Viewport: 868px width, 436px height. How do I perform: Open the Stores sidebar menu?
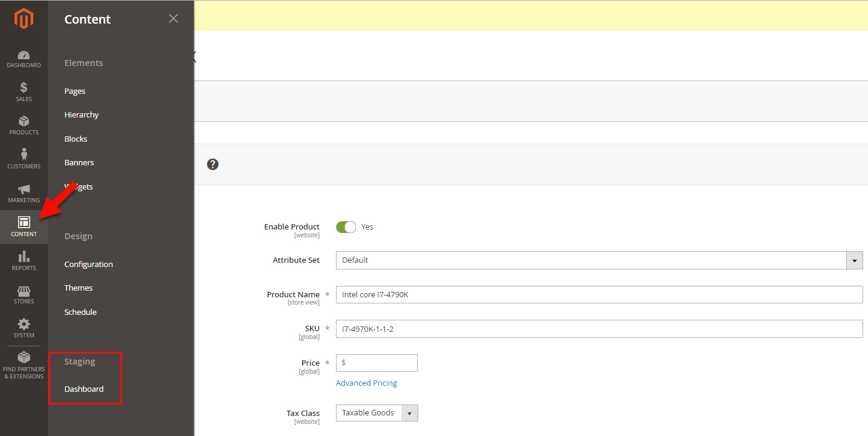[x=24, y=295]
